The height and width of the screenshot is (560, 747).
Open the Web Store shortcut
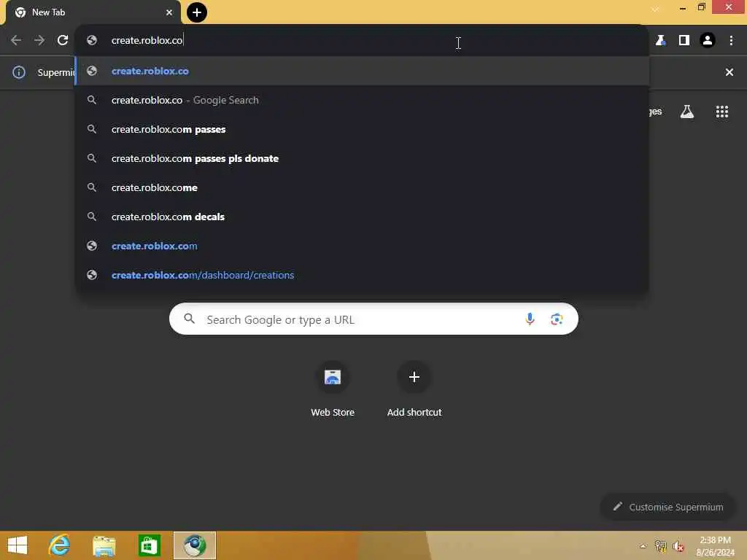(333, 389)
